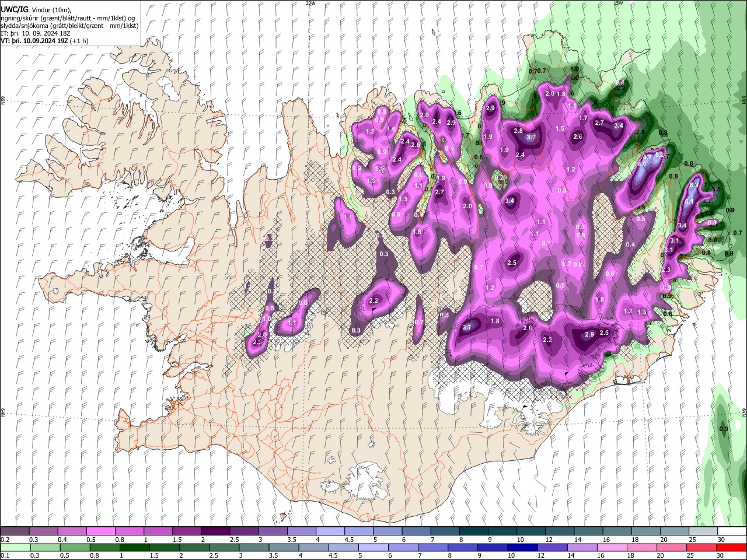Select upper legend swatch between 8 and 9
The image size is (747, 560).
[473, 531]
